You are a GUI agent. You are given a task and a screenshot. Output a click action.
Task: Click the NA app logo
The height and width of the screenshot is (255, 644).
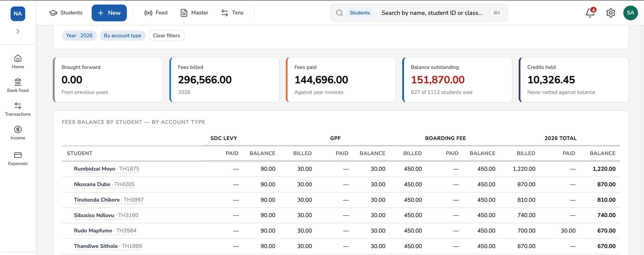pos(18,14)
